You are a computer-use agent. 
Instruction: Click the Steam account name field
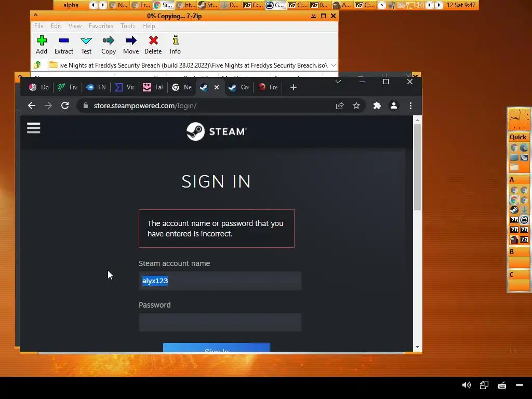pyautogui.click(x=220, y=281)
